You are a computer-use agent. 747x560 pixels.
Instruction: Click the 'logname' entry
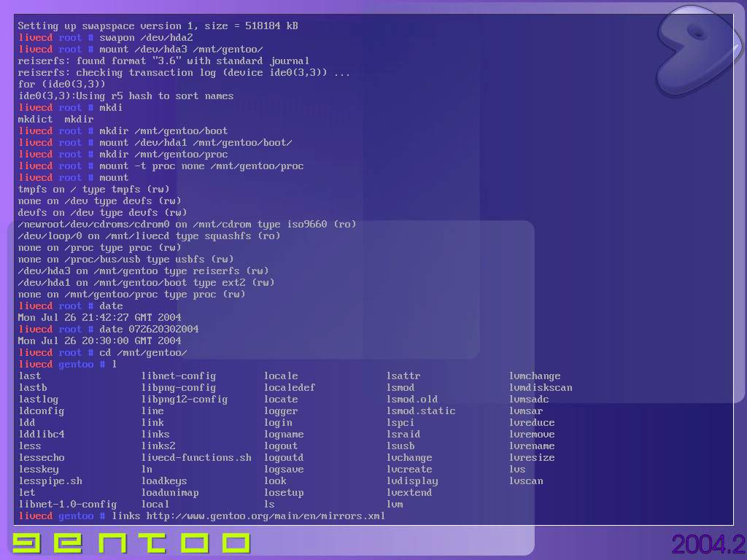pos(284,435)
